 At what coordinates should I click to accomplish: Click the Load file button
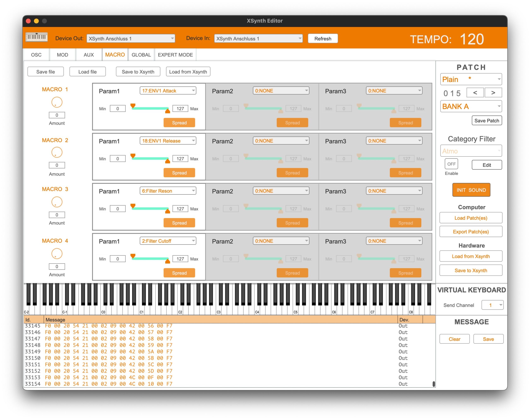pyautogui.click(x=88, y=72)
